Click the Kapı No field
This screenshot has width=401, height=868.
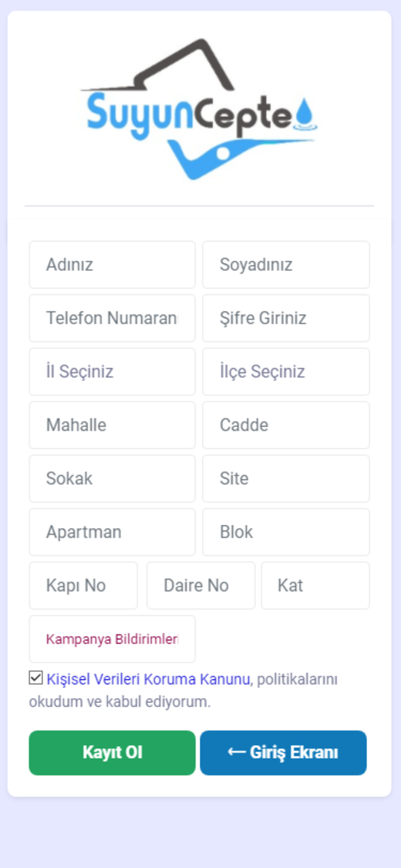(83, 586)
